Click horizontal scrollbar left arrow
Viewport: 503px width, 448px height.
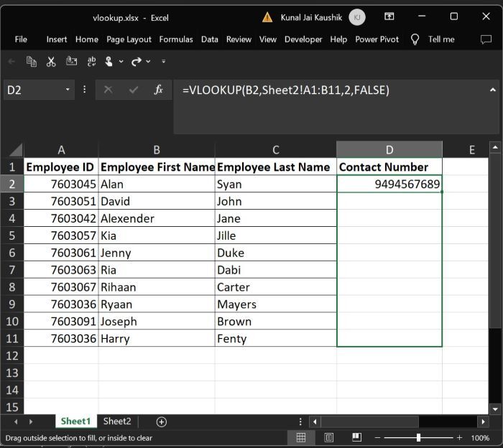pyautogui.click(x=315, y=421)
